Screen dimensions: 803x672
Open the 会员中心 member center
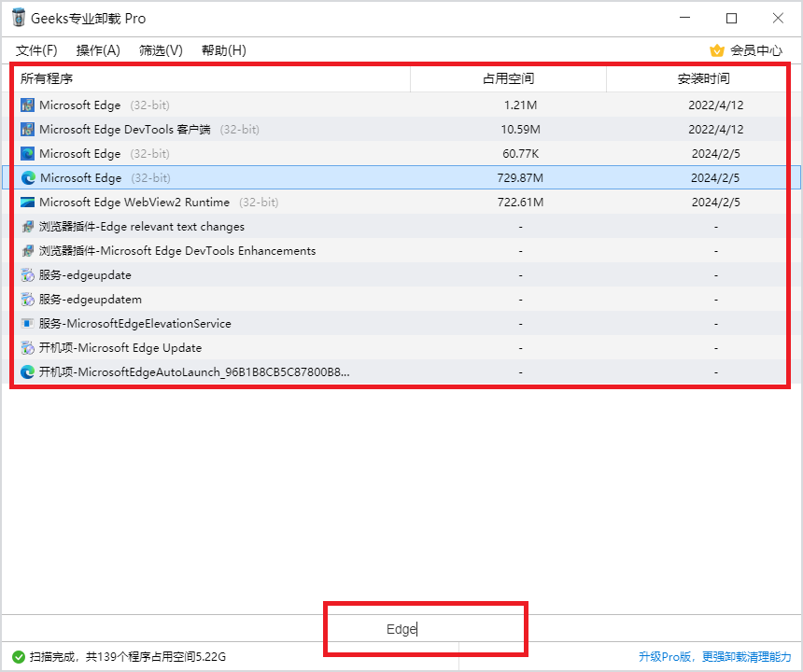pos(756,50)
